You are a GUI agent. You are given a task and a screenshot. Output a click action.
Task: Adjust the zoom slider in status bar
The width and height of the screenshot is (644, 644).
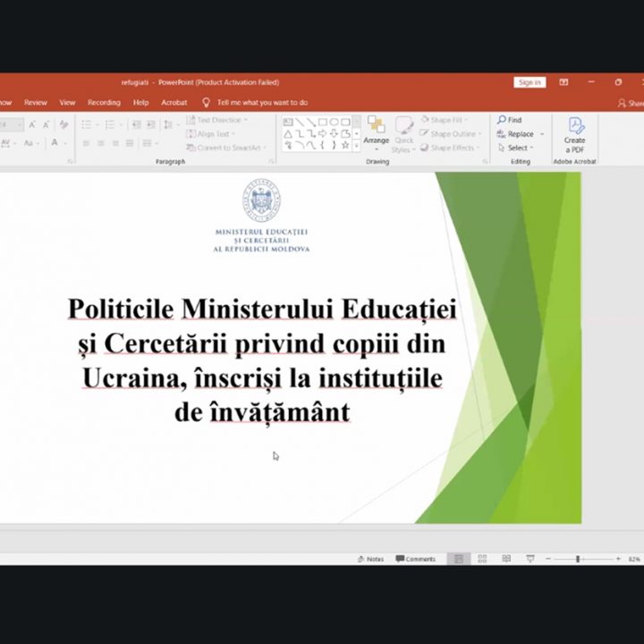(x=578, y=559)
